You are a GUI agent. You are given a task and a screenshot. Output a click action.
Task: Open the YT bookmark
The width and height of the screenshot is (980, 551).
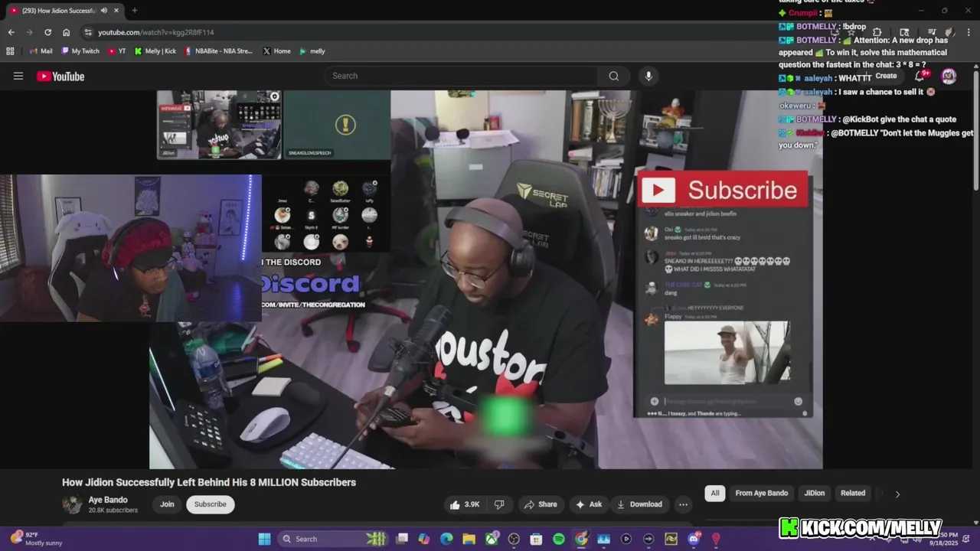117,51
